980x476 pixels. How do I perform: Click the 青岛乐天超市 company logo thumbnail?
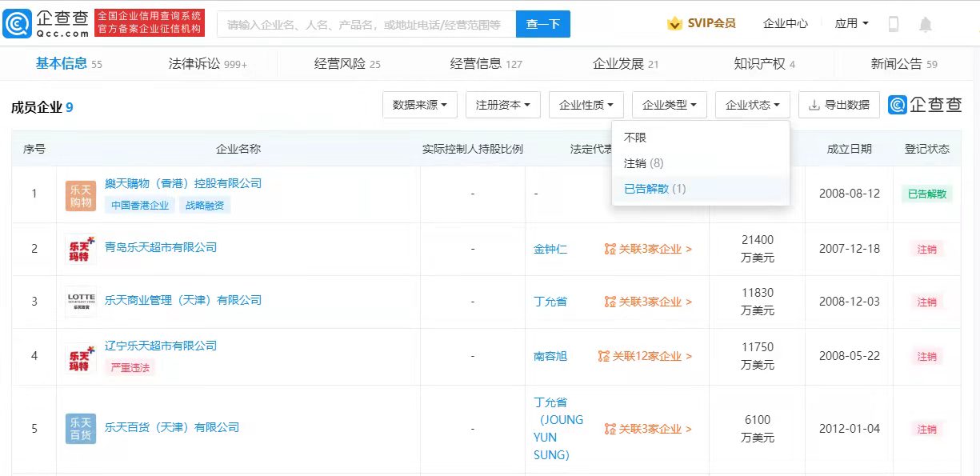[x=81, y=250]
